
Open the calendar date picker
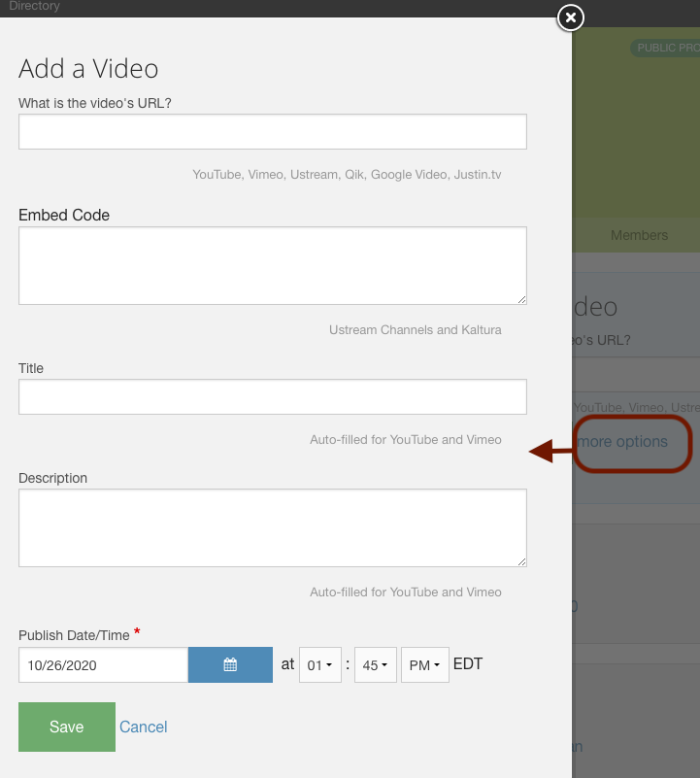click(230, 665)
